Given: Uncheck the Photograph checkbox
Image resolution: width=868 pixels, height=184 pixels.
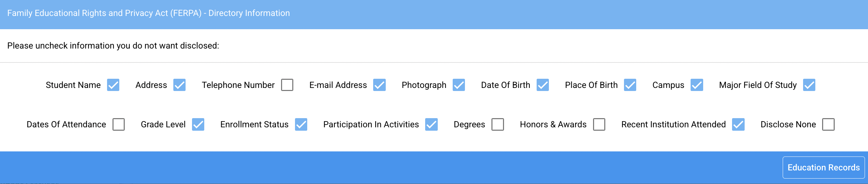Looking at the screenshot, I should [459, 85].
